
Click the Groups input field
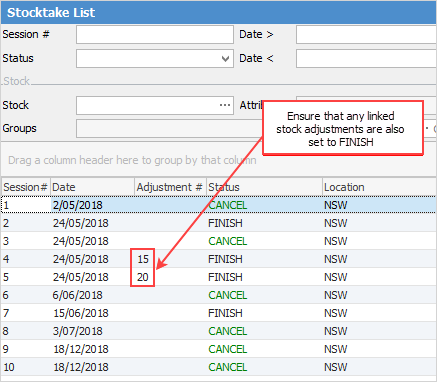(169, 129)
